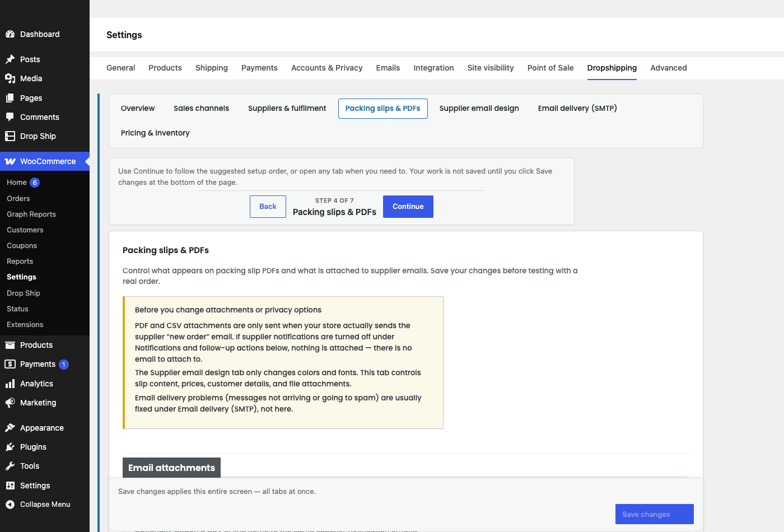The image size is (784, 532).
Task: Click the Back step button
Action: pyautogui.click(x=268, y=207)
